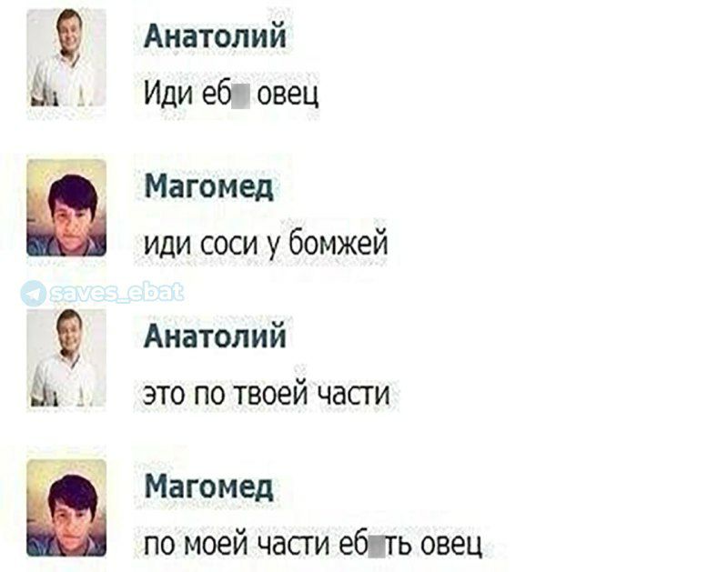Select the message starting "по моей части"
This screenshot has width=728, height=572.
(x=313, y=544)
